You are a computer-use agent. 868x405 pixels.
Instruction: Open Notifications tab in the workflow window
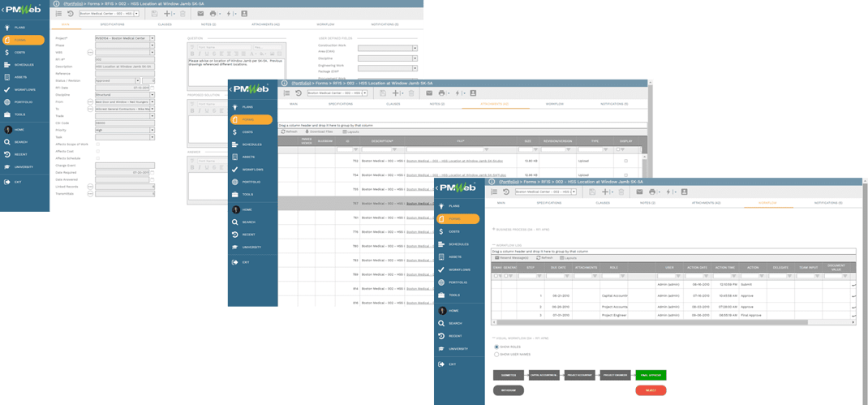click(x=828, y=203)
